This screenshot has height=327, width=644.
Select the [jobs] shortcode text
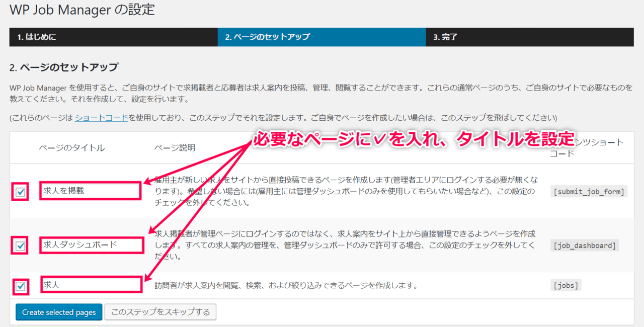click(566, 286)
